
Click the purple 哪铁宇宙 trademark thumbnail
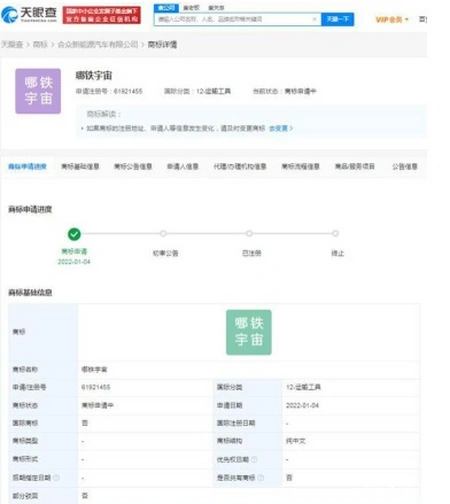[x=38, y=91]
